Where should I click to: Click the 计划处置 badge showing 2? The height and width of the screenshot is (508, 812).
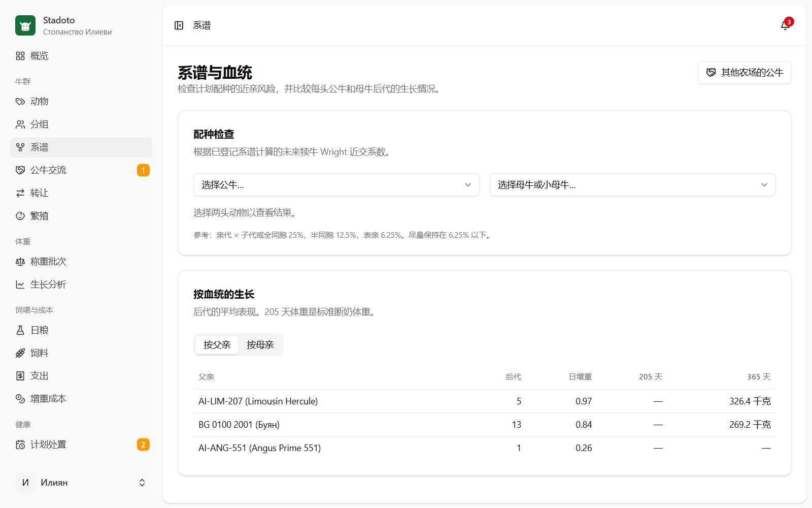143,444
